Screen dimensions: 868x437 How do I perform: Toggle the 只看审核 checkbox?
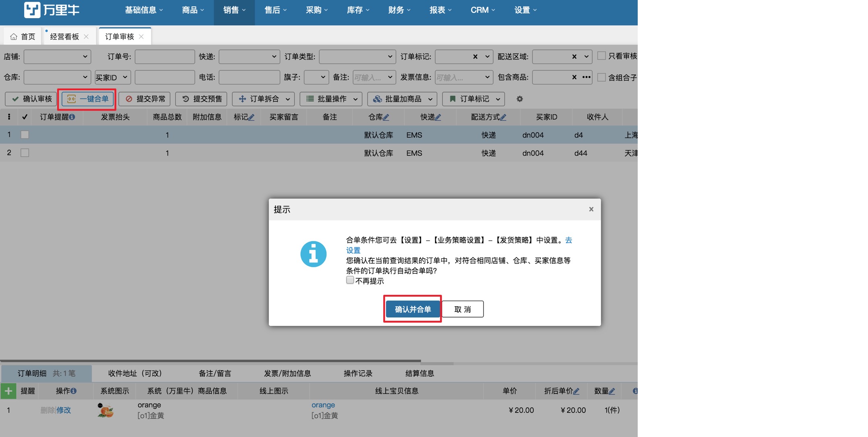click(601, 56)
